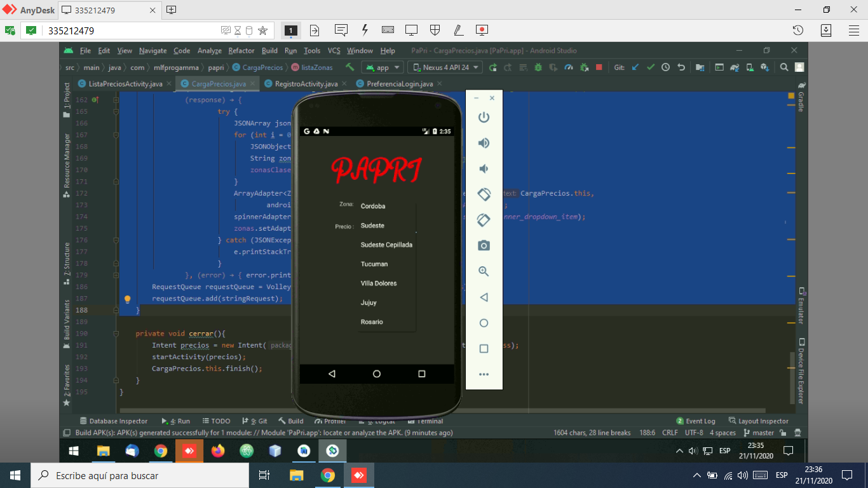
Task: Open the Layout Inspector panel
Action: point(758,421)
